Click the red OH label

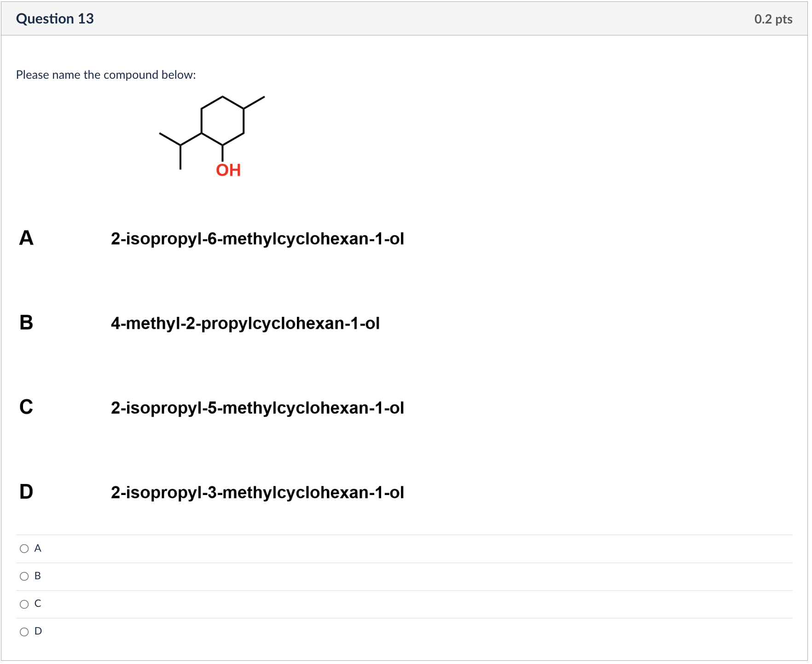[228, 170]
